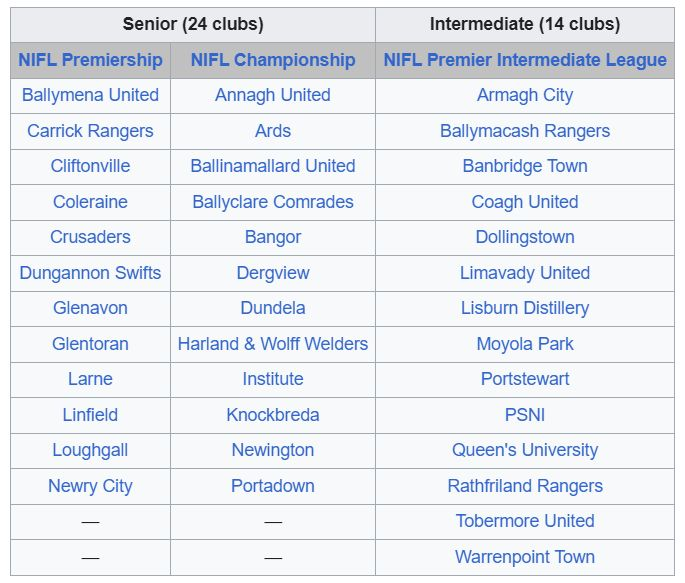This screenshot has width=685, height=583.
Task: Open NIFL Premier Intermediate League link
Action: [x=525, y=60]
